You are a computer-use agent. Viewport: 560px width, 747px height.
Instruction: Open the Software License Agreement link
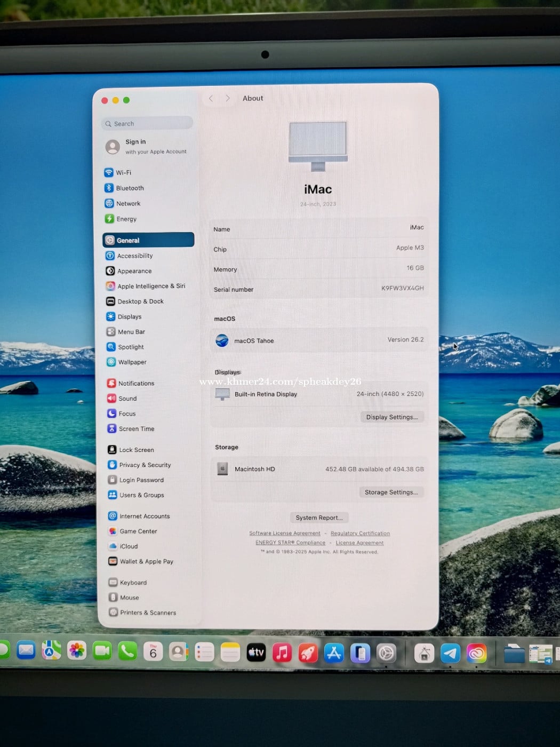coord(285,533)
